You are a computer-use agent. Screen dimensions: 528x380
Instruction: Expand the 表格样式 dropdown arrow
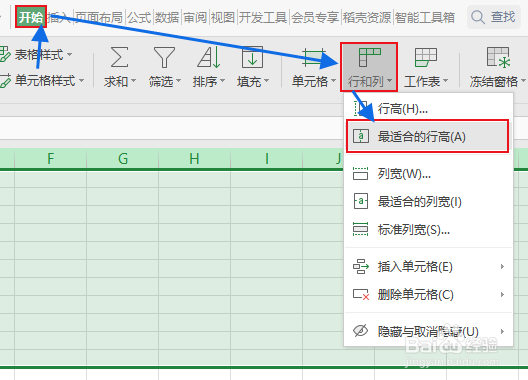(x=69, y=54)
